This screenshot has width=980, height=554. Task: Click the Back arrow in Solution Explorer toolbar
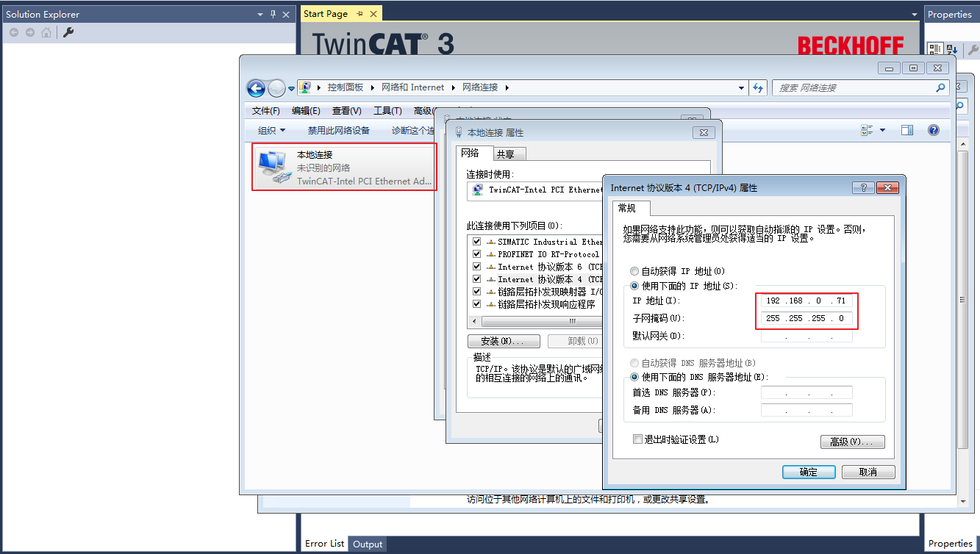[x=14, y=32]
